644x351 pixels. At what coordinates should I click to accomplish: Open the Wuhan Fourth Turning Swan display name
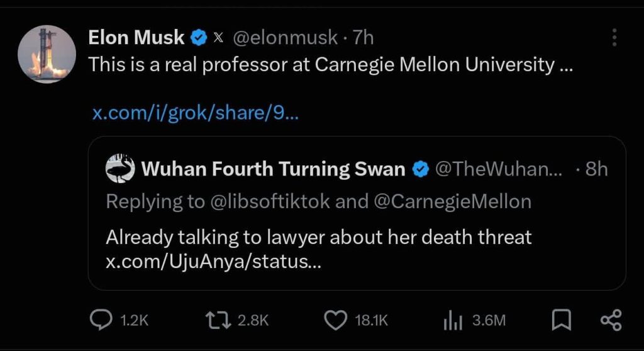pyautogui.click(x=273, y=169)
